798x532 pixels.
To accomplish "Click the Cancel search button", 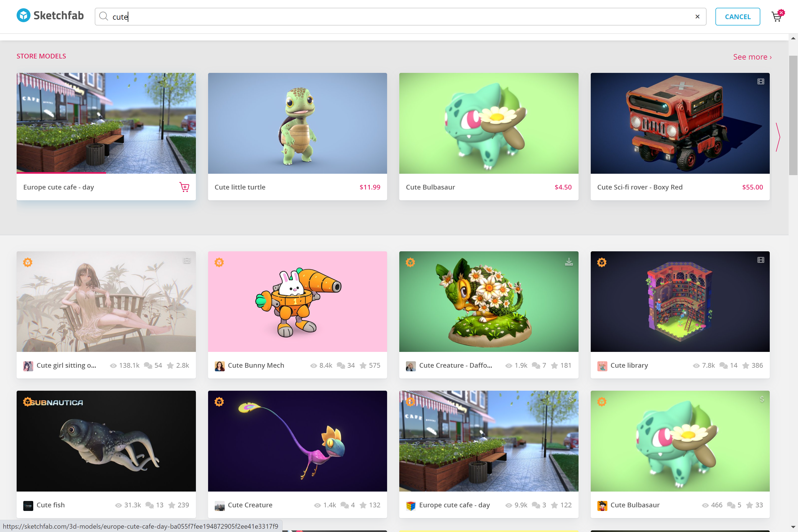I will (x=738, y=17).
